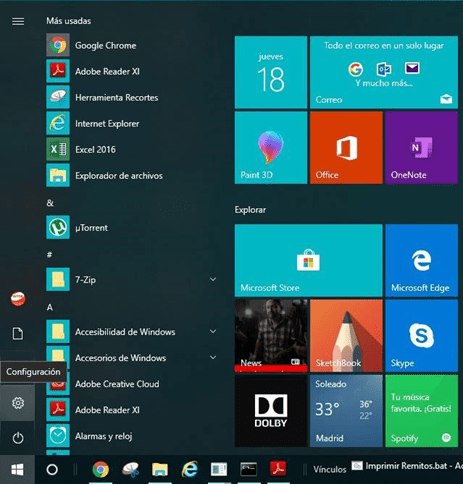The image size is (463, 484).
Task: Open the Skype tile
Action: click(421, 336)
